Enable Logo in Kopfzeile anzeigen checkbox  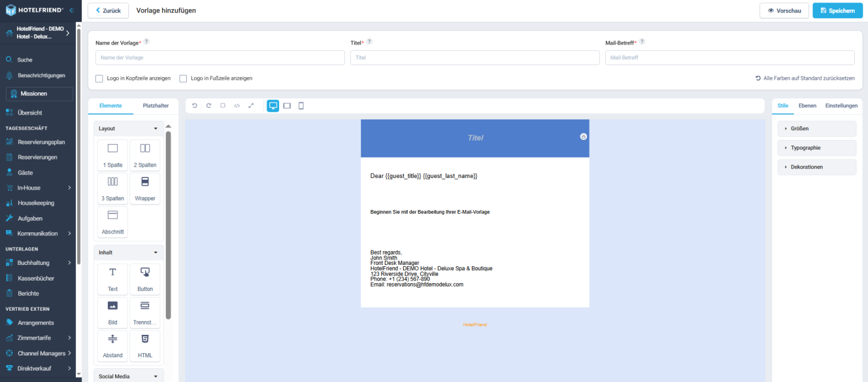coord(99,78)
